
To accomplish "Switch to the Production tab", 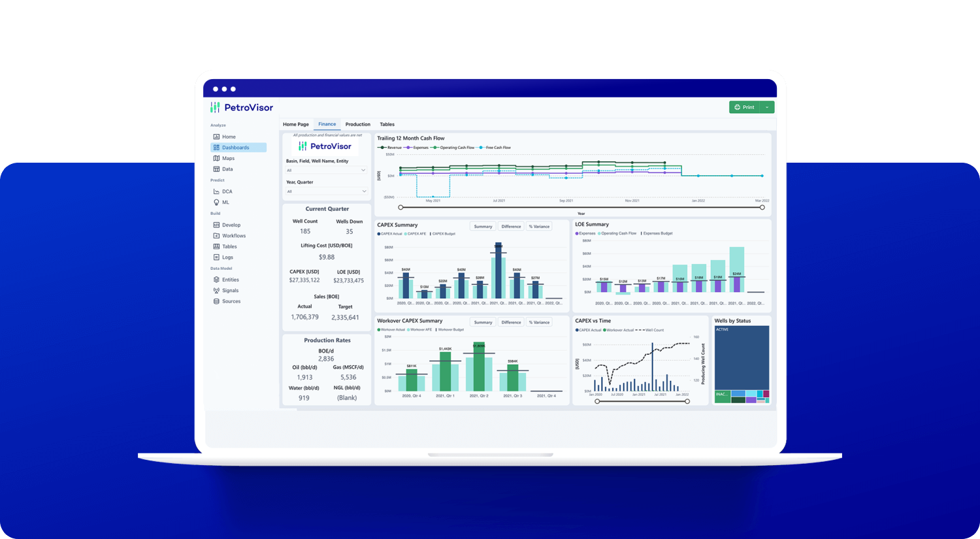I will tap(357, 124).
